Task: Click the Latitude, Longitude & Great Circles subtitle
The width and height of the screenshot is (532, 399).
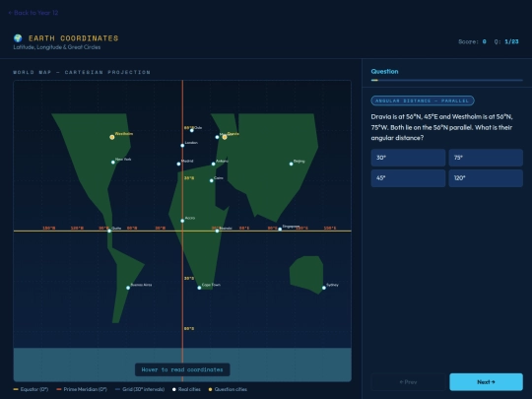Action: pyautogui.click(x=57, y=47)
